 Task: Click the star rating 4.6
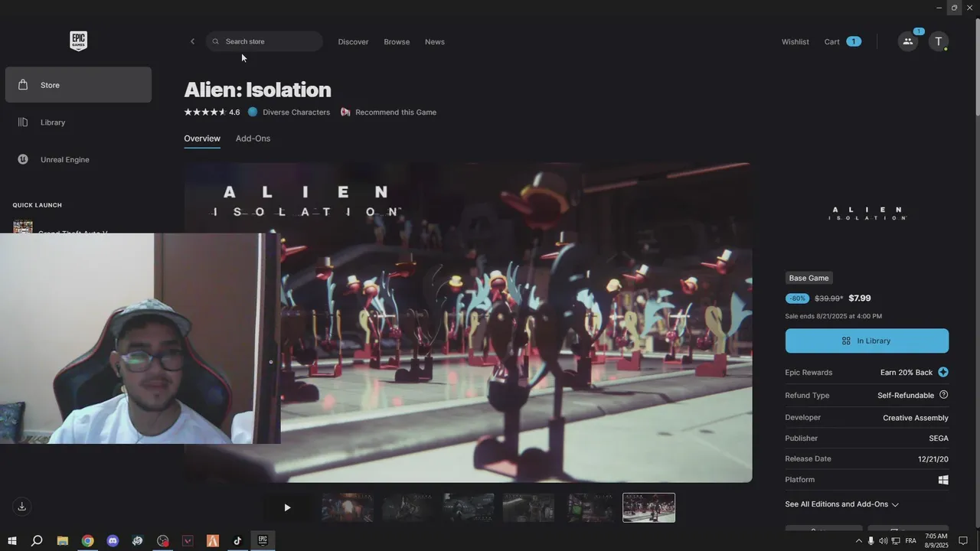click(212, 112)
